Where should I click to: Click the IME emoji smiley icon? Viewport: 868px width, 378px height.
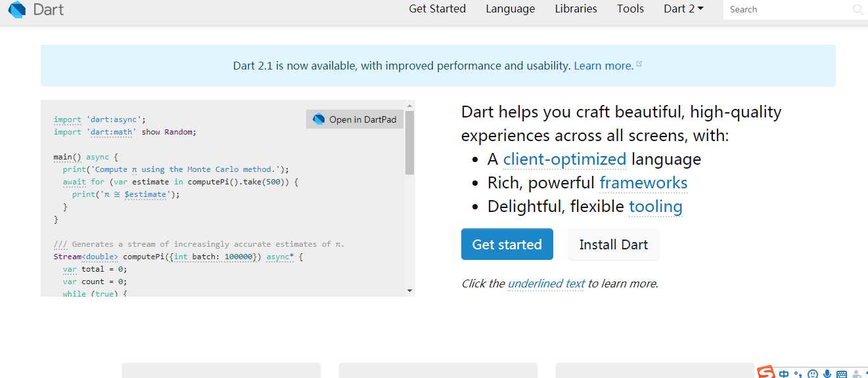pos(813,374)
